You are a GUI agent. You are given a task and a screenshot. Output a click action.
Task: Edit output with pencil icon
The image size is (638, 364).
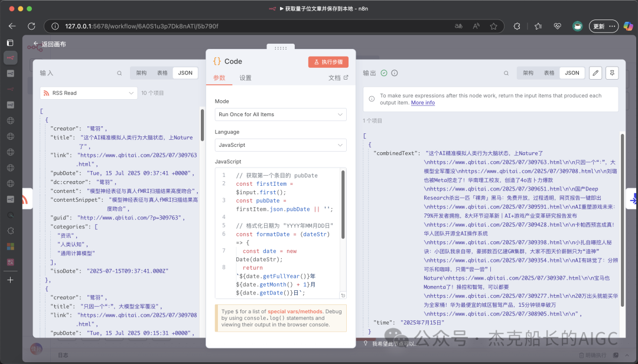(x=595, y=73)
